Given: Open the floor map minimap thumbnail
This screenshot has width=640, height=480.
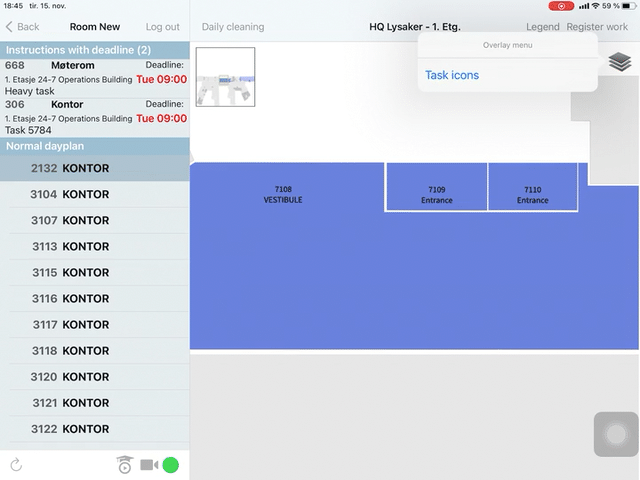Looking at the screenshot, I should click(x=225, y=77).
